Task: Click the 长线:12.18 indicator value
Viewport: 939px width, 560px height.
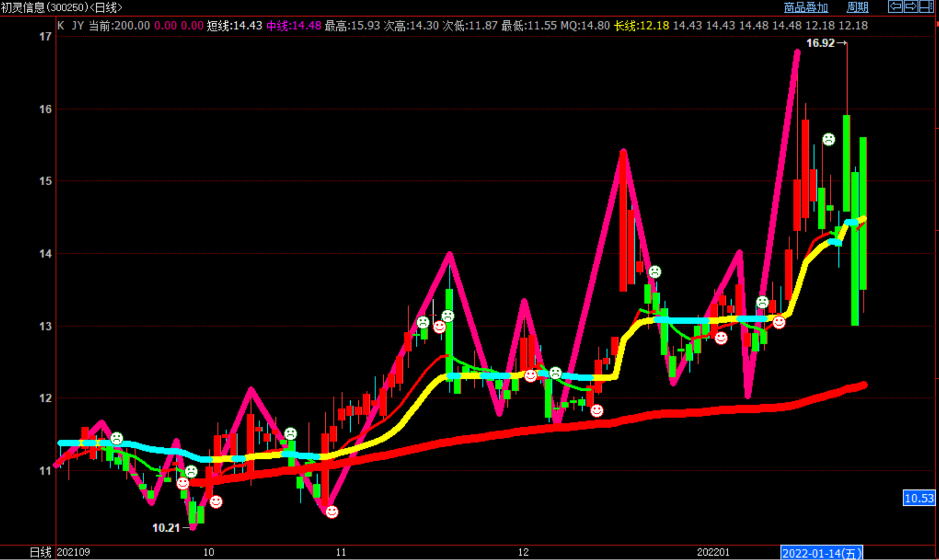Action: [x=642, y=26]
